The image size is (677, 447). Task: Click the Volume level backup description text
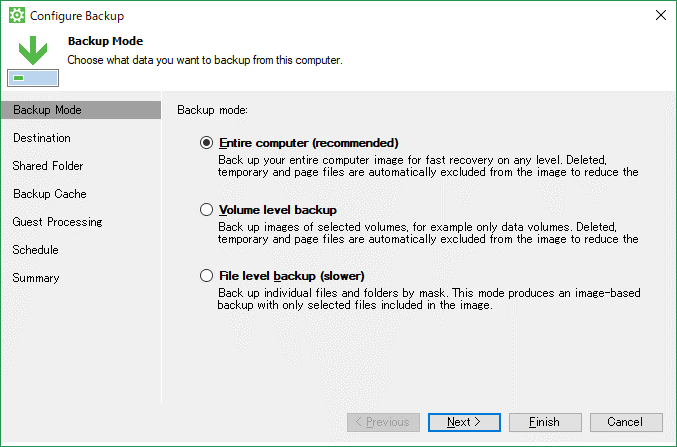point(428,233)
